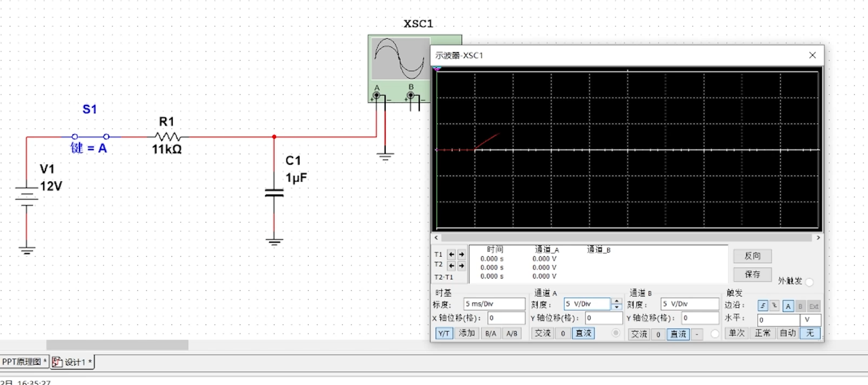
Task: Click cursor marker at top-left of waveform
Action: (437, 69)
